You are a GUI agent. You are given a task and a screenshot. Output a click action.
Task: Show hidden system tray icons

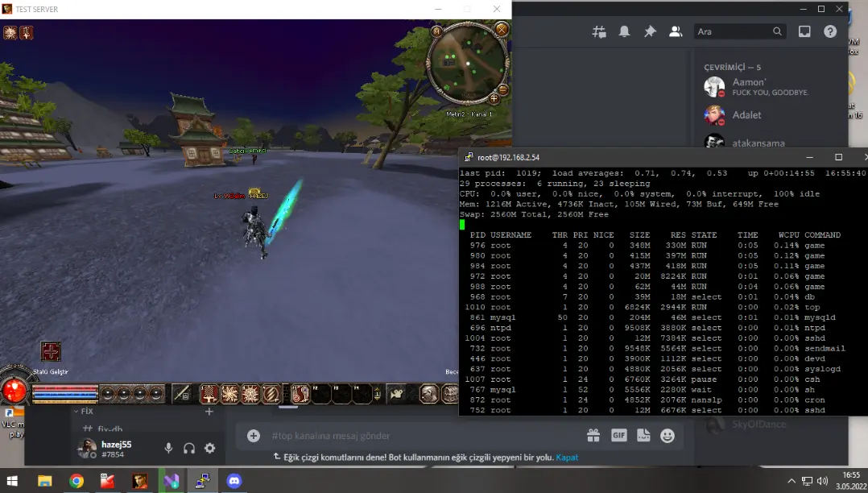(792, 481)
